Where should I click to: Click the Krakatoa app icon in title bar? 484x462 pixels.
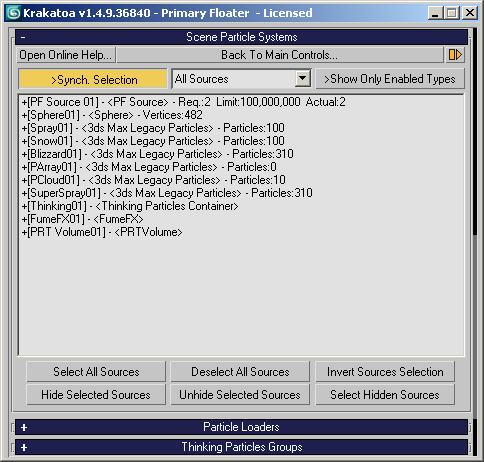[13, 13]
